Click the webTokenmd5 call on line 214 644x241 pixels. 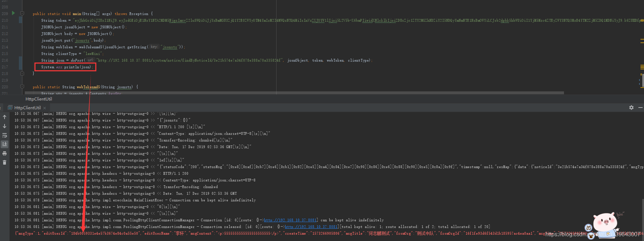pyautogui.click(x=91, y=47)
